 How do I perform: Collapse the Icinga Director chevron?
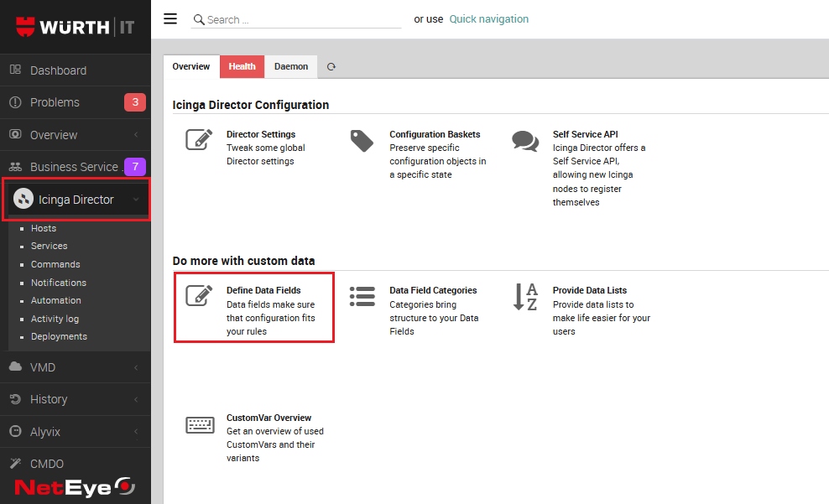[136, 200]
